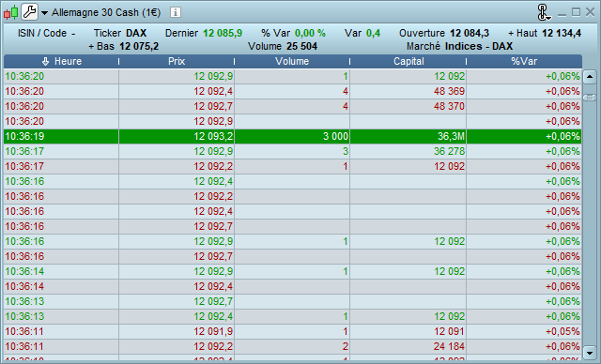The height and width of the screenshot is (364, 601).
Task: Click the 12 091 capital value
Action: pos(449,332)
